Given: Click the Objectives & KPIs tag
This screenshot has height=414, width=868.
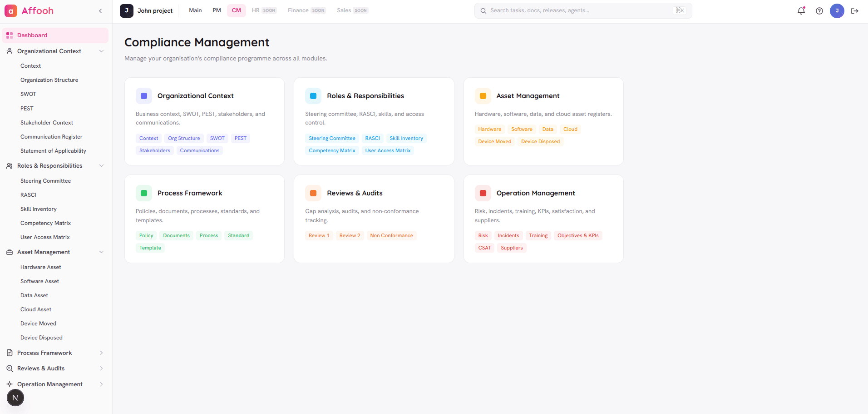Looking at the screenshot, I should coord(578,236).
